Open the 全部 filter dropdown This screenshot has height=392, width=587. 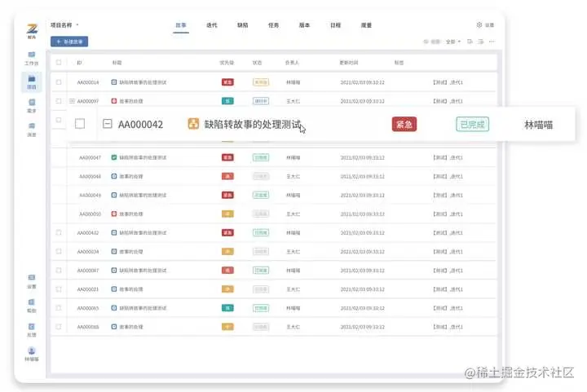click(453, 42)
